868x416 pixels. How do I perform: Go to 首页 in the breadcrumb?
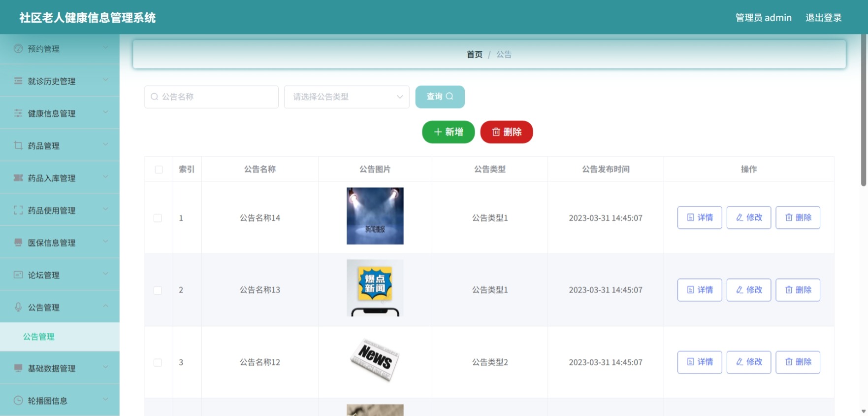475,54
